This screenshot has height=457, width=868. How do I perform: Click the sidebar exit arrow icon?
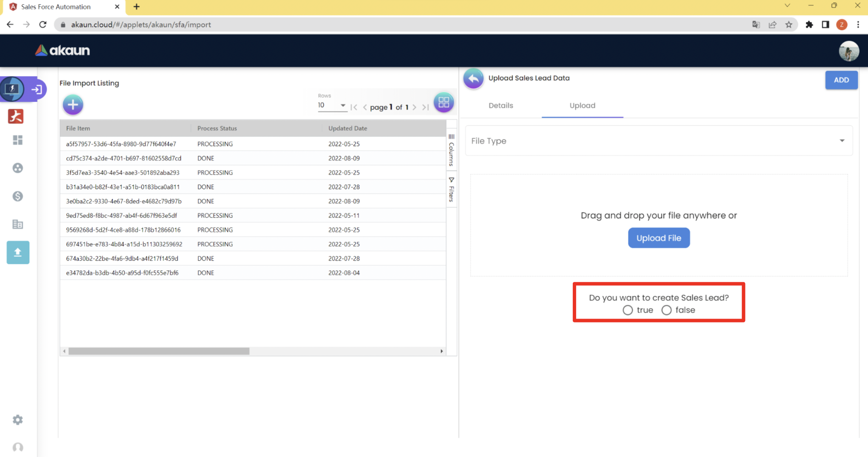click(x=36, y=89)
